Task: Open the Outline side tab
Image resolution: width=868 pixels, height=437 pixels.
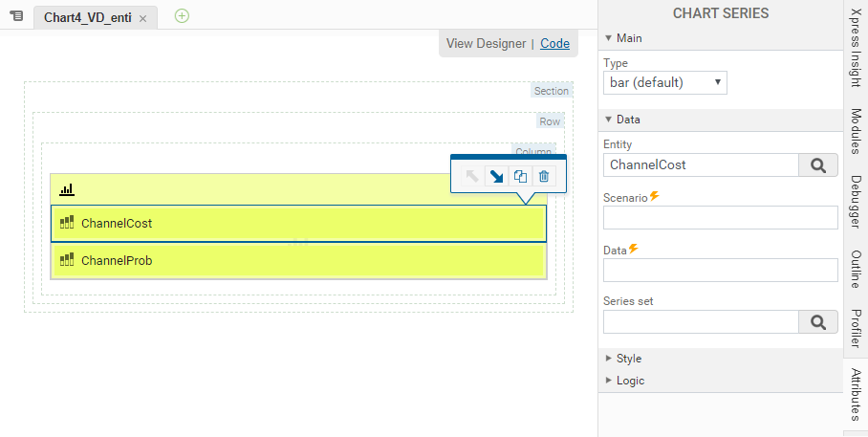Action: (856, 269)
